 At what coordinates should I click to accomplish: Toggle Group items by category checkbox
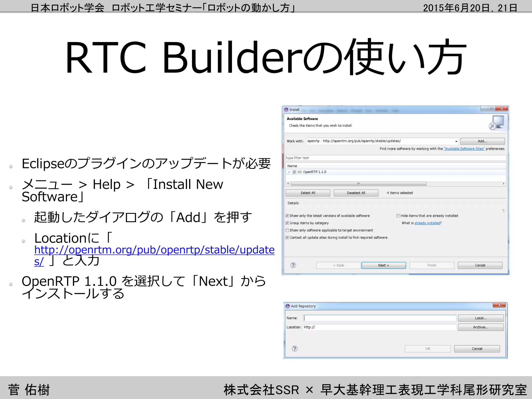[287, 223]
